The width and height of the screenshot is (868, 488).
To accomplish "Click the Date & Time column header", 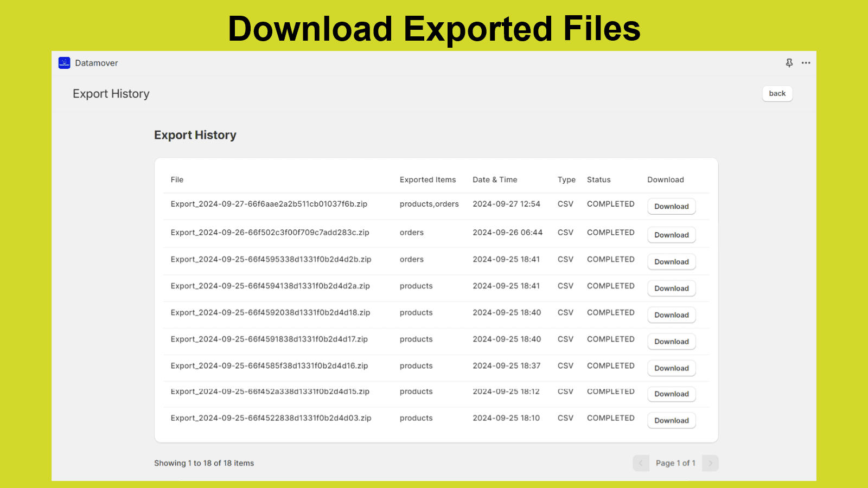I will tap(495, 180).
